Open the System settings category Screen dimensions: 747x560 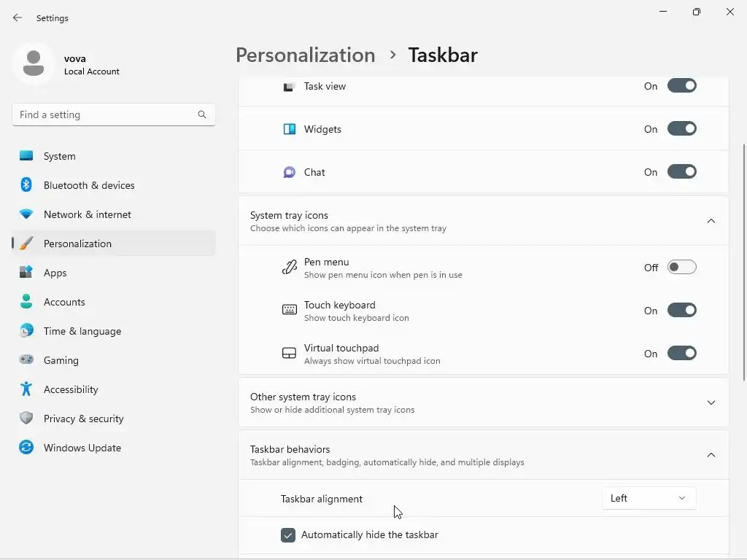(x=60, y=156)
